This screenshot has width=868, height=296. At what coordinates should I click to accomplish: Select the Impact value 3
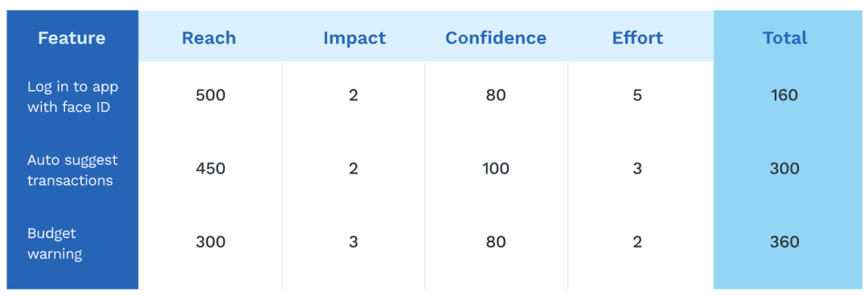coord(354,242)
